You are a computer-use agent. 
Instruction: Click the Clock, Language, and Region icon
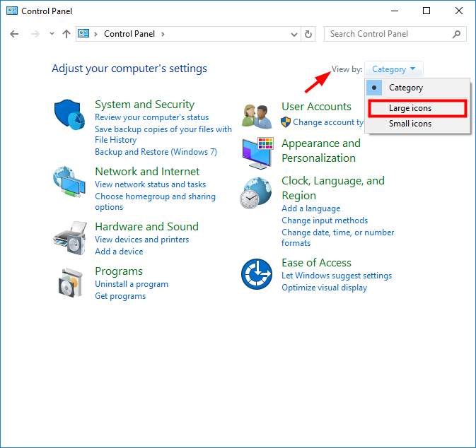point(257,192)
